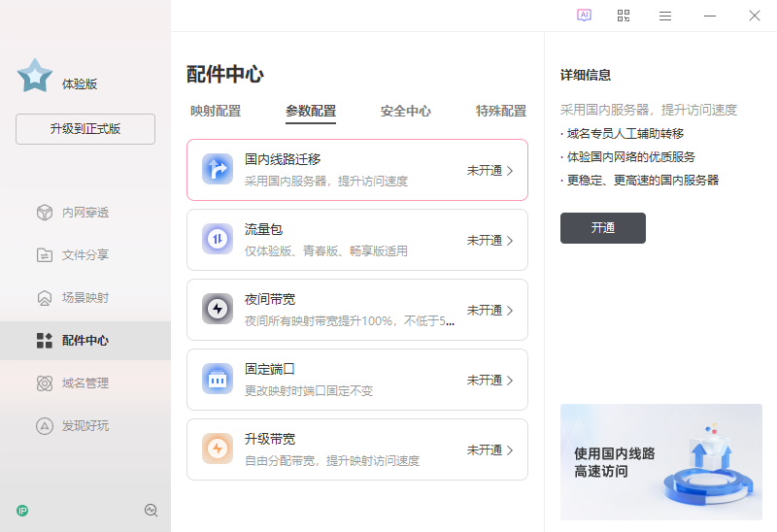777x532 pixels.
Task: Expand 升级带宽 未开通 chevron
Action: point(510,450)
